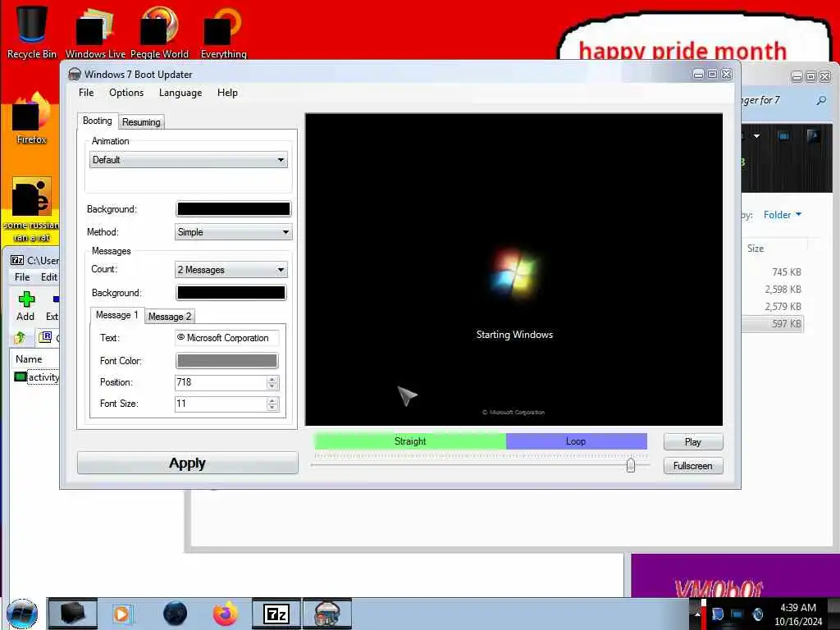Select the Message 2 tab
This screenshot has height=630, width=840.
coord(170,317)
